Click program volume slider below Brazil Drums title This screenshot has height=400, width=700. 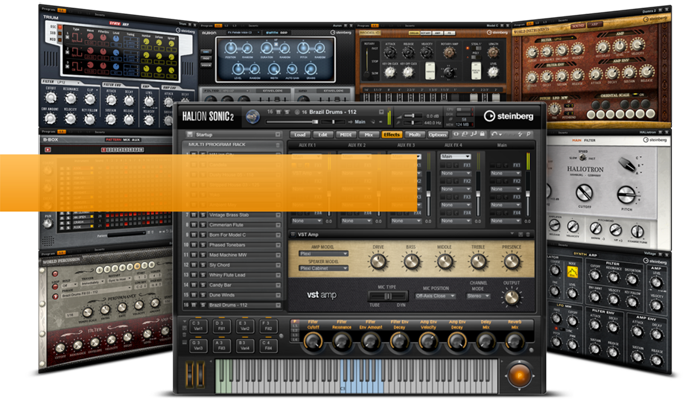click(293, 121)
